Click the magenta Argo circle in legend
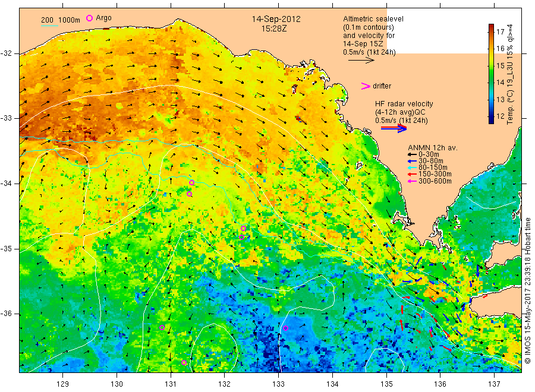Viewport: 535px width, 392px height. [x=89, y=18]
